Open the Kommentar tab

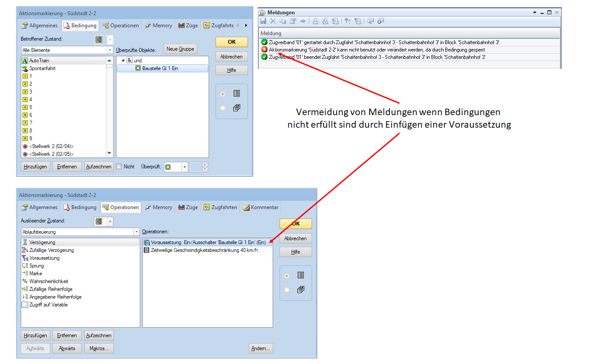click(x=261, y=207)
